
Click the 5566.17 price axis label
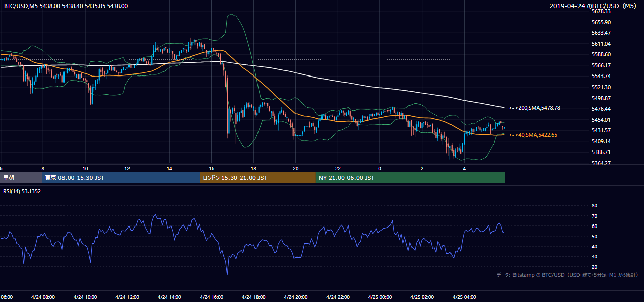coord(601,65)
